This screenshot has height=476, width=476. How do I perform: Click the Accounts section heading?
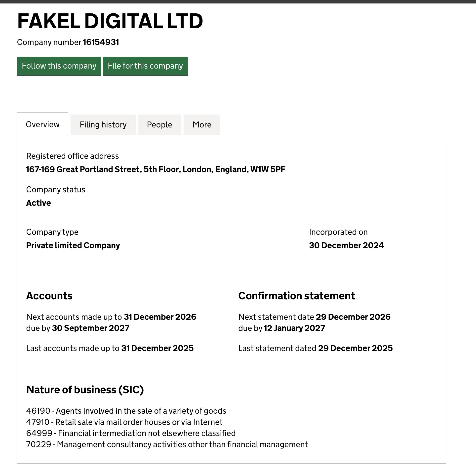[49, 296]
